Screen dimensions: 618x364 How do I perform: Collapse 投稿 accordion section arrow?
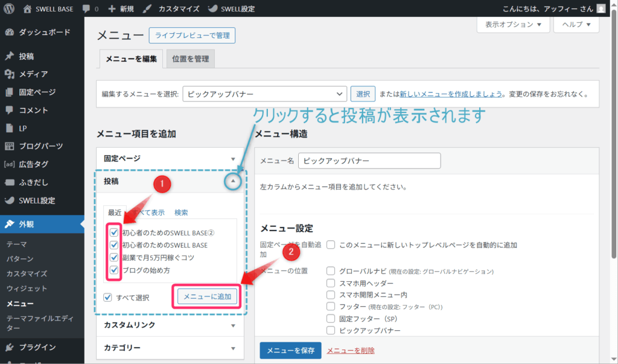pyautogui.click(x=233, y=181)
